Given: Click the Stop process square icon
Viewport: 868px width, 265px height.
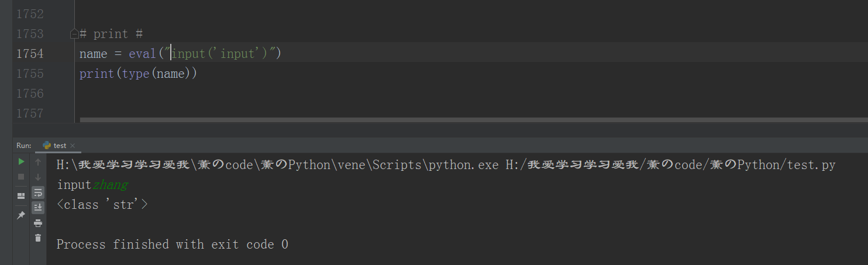Looking at the screenshot, I should point(21,176).
